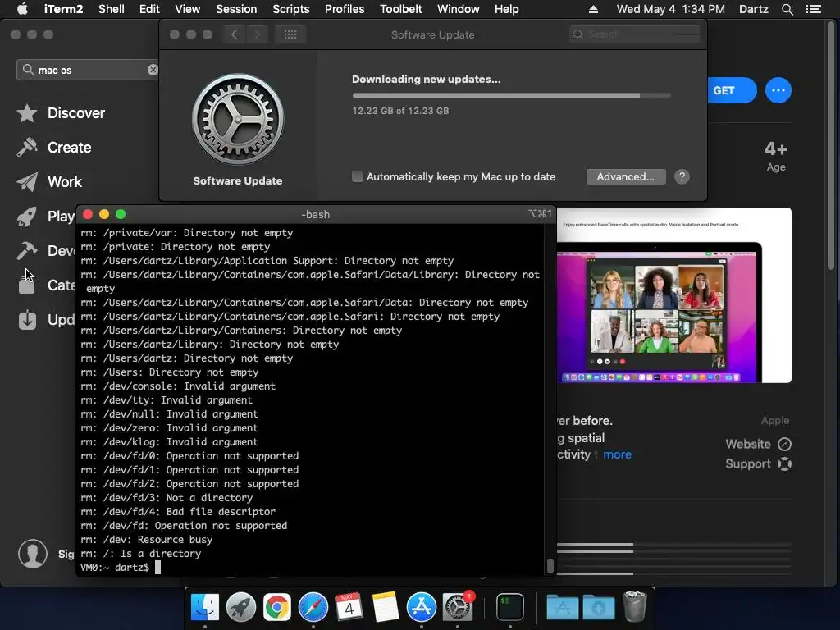Open the more options ellipsis button
The width and height of the screenshot is (840, 630).
point(778,90)
